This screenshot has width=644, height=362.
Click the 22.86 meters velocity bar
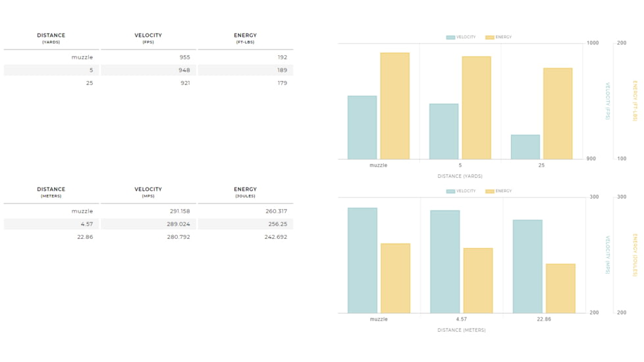pos(527,267)
